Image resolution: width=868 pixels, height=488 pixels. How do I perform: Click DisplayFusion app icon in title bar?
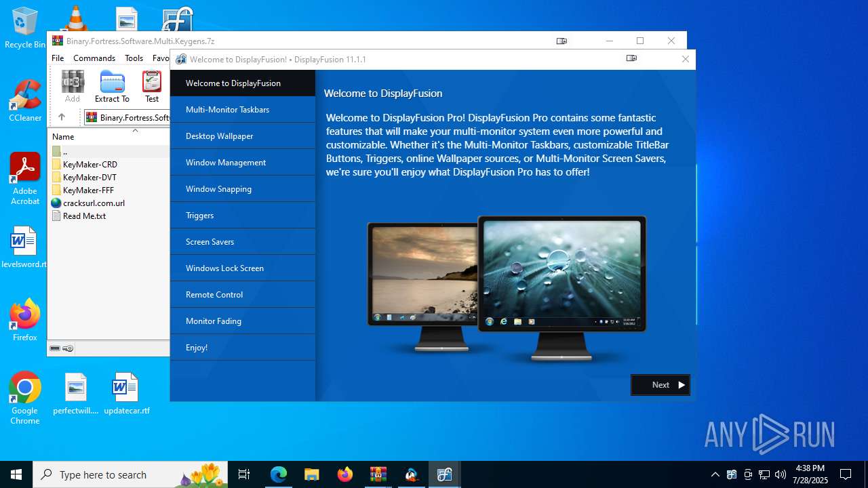click(181, 59)
